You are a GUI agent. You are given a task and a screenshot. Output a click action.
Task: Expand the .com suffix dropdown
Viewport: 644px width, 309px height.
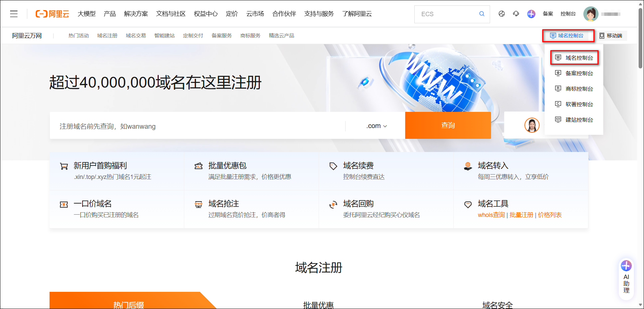point(377,126)
